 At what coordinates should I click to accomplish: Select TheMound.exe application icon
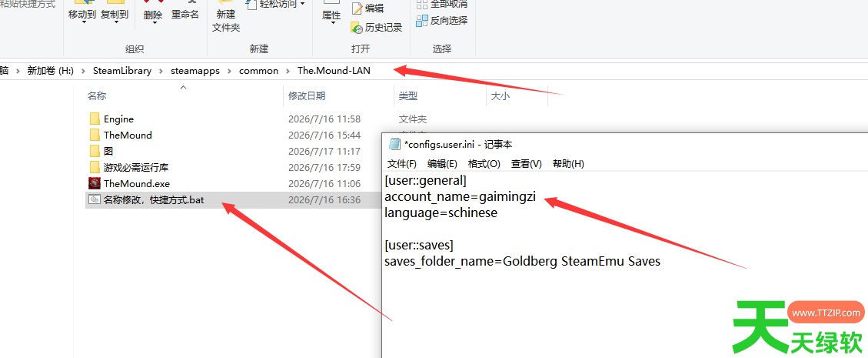(94, 183)
